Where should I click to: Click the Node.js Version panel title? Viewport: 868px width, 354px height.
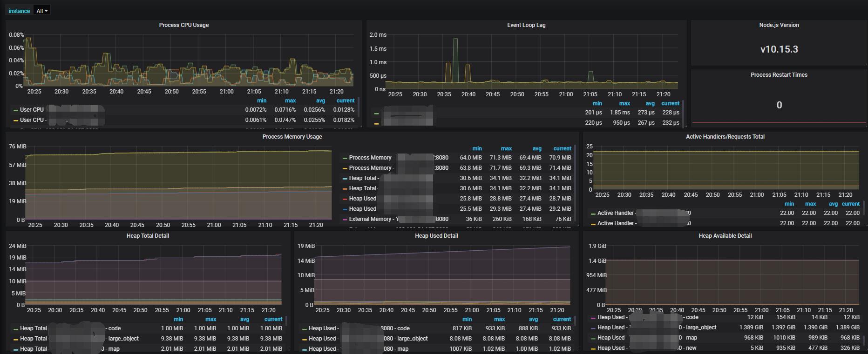pos(779,25)
